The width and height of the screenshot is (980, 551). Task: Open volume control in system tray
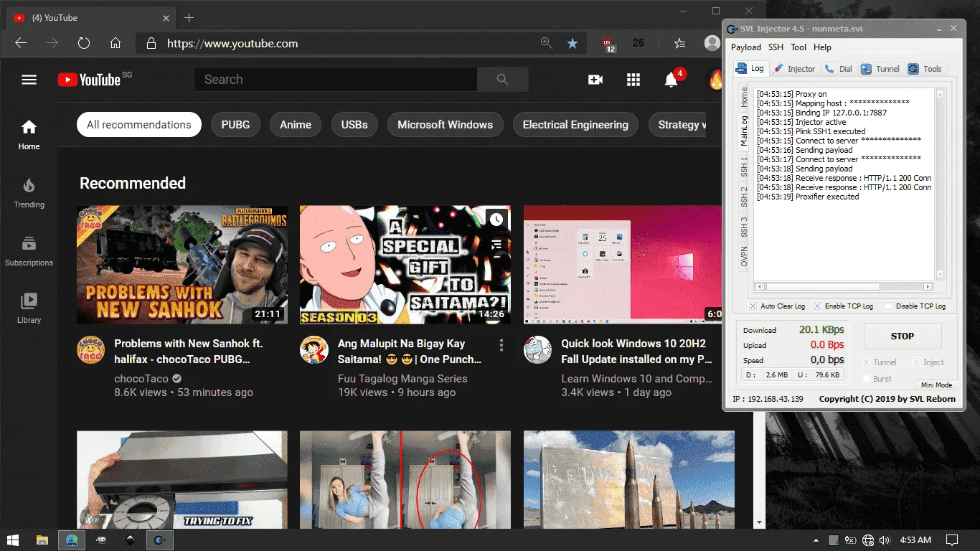pyautogui.click(x=884, y=540)
